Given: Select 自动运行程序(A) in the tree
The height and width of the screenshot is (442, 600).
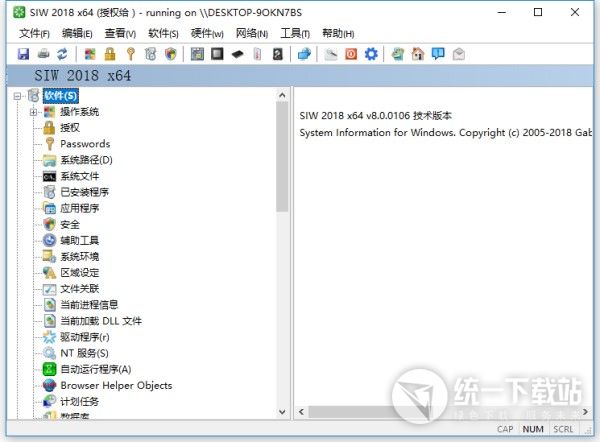Looking at the screenshot, I should point(95,369).
